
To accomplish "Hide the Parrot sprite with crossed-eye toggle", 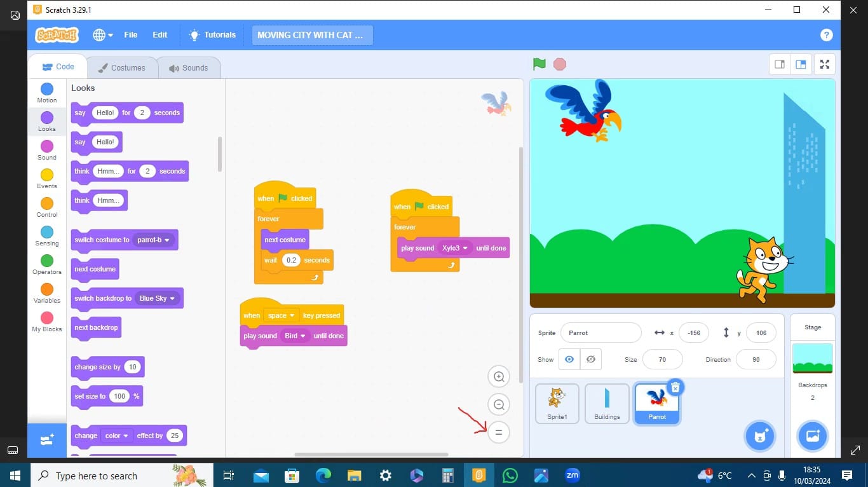I will point(590,359).
